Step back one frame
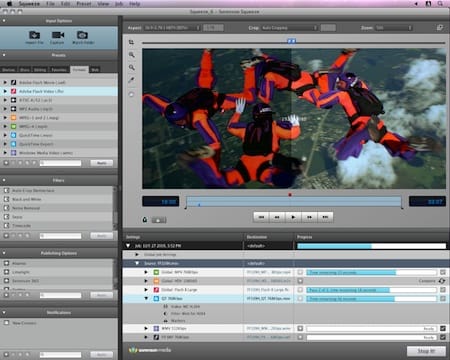Image resolution: width=450 pixels, height=360 pixels. 277,217
